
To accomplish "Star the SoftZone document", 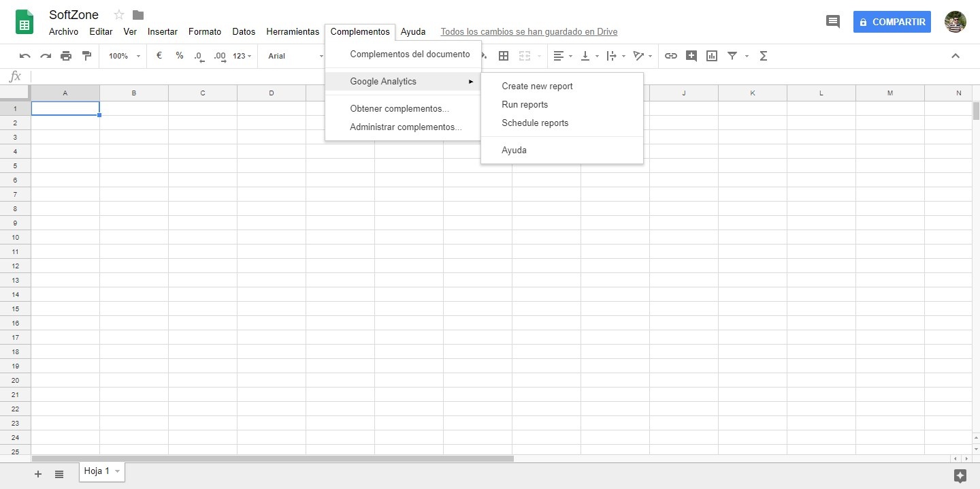I will pos(119,14).
